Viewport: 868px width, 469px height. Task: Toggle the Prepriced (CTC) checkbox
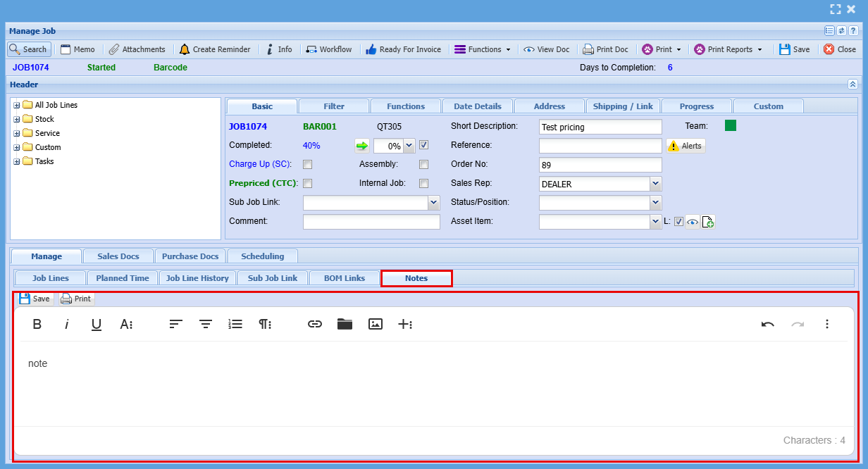click(x=307, y=184)
